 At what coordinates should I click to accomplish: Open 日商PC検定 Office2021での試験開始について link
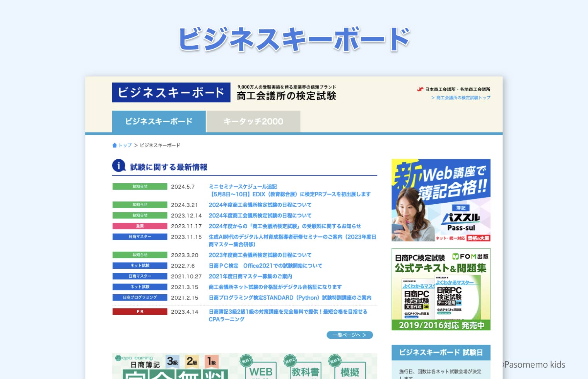[265, 266]
